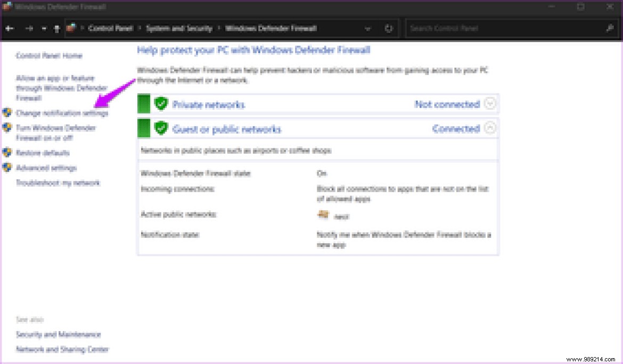Open recent locations via back button dropdown
Image resolution: width=623 pixels, height=364 pixels.
point(45,28)
